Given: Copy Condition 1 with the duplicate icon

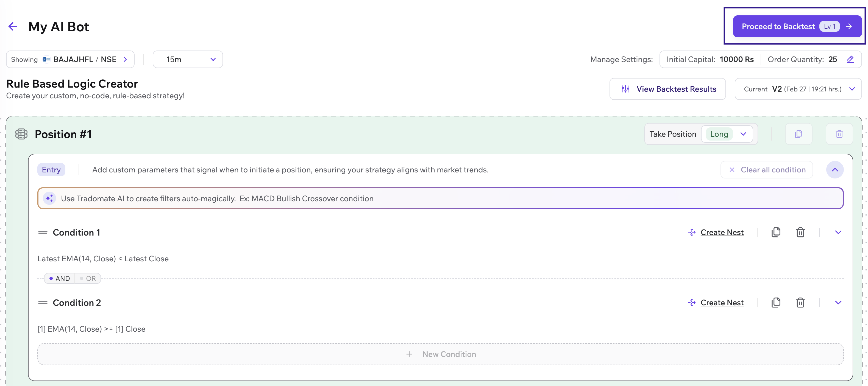Looking at the screenshot, I should (776, 232).
